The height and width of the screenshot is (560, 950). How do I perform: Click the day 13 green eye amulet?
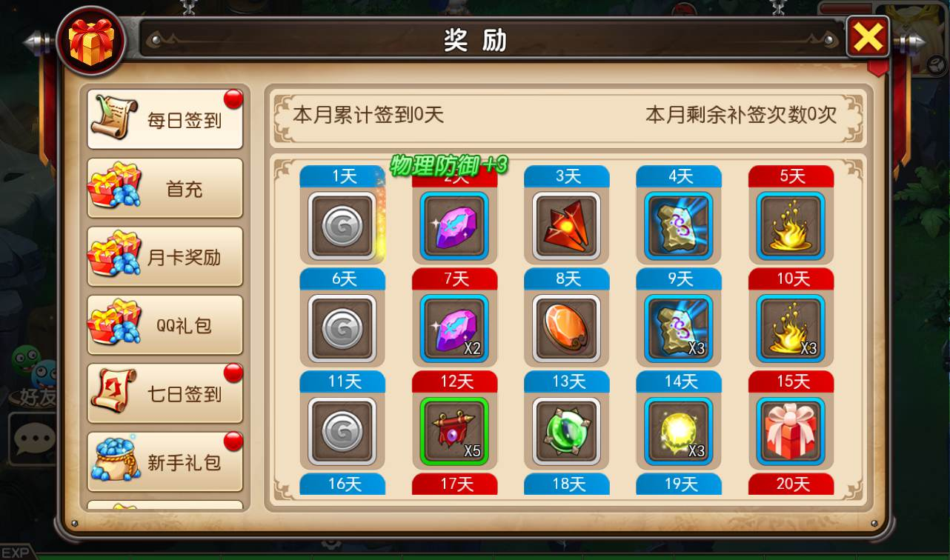click(x=567, y=432)
